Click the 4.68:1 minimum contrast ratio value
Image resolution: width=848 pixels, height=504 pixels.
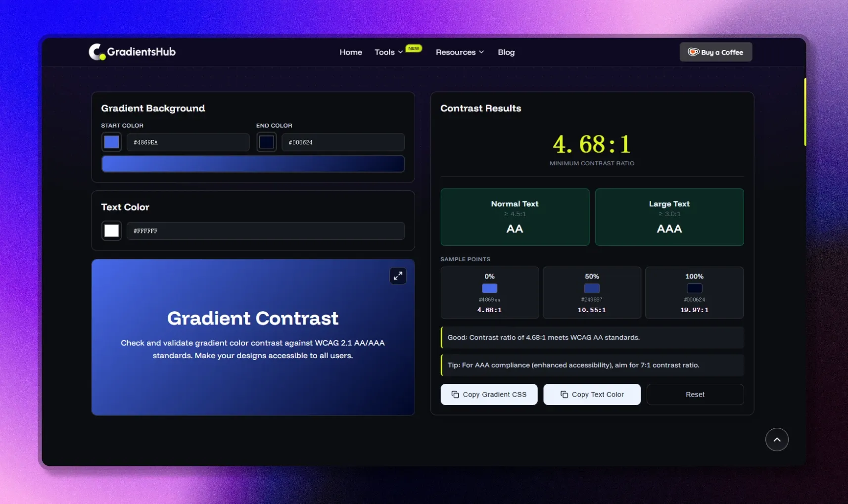pos(592,144)
